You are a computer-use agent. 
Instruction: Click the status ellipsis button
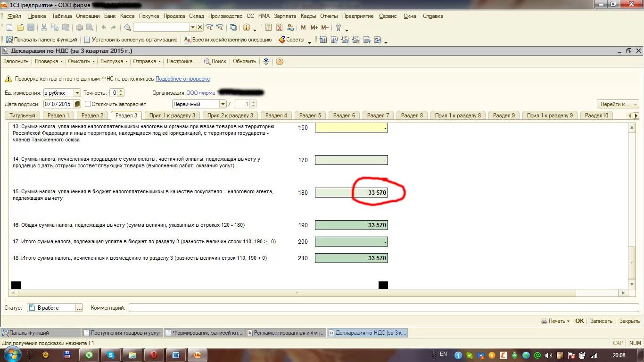pos(79,308)
